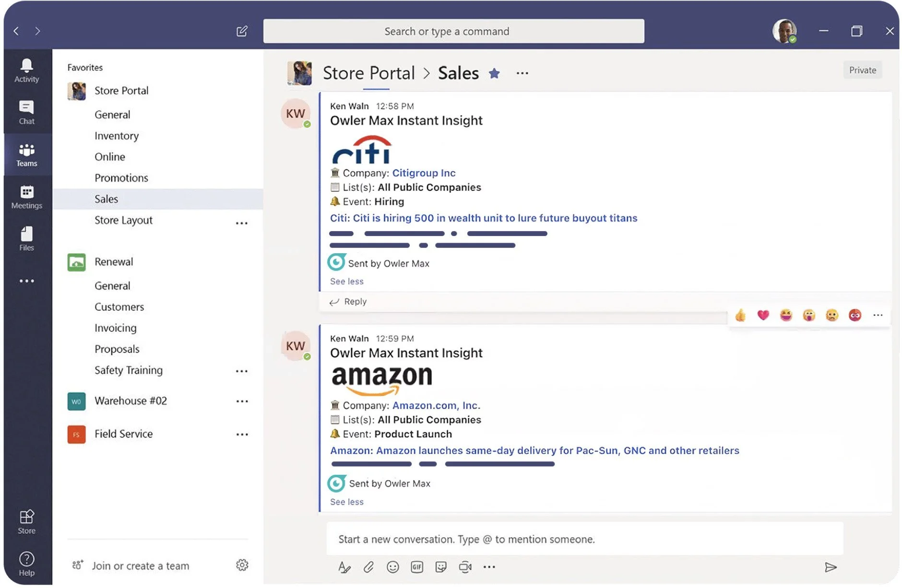Click the profile picture avatar
The image size is (902, 588).
pos(784,31)
